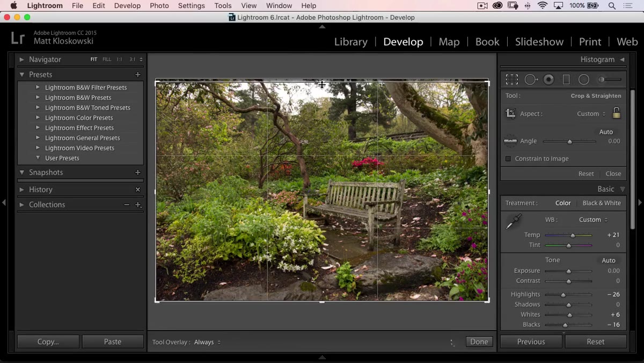Collapse the User Presets folder
The width and height of the screenshot is (644, 363).
click(x=38, y=158)
